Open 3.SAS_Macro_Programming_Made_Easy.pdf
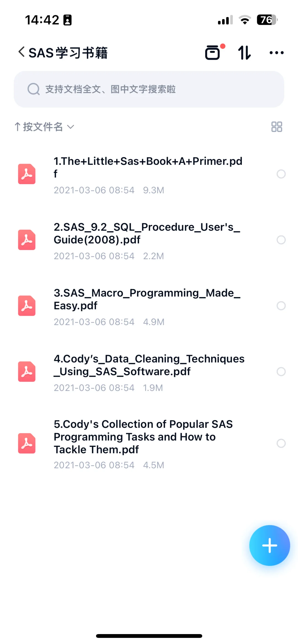This screenshot has width=298, height=644. 147,299
